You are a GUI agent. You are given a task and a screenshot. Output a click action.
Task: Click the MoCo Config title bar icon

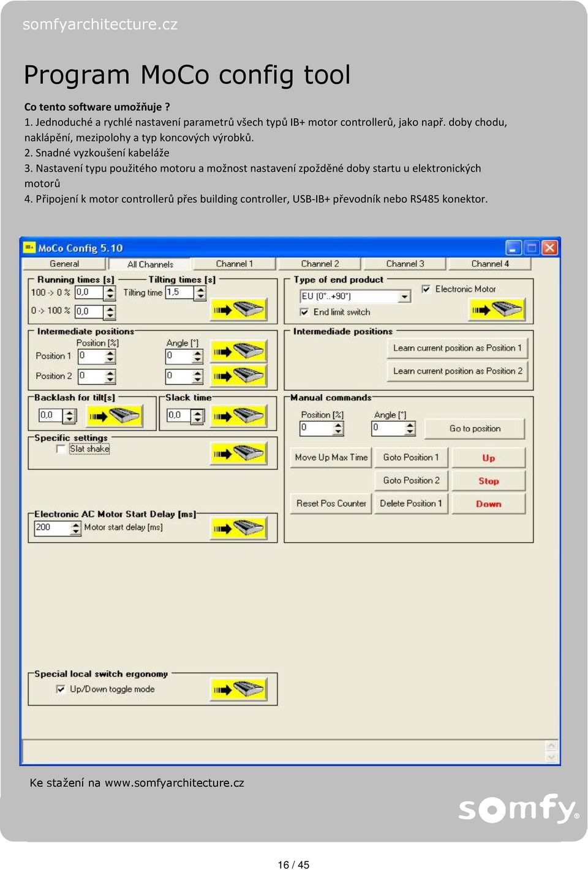pos(29,248)
